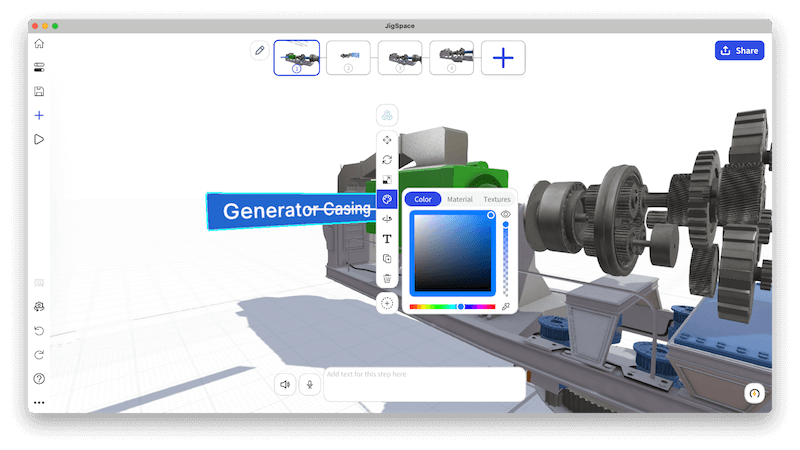Select step 1 thumbnail
Image resolution: width=800 pixels, height=450 pixels.
click(296, 58)
